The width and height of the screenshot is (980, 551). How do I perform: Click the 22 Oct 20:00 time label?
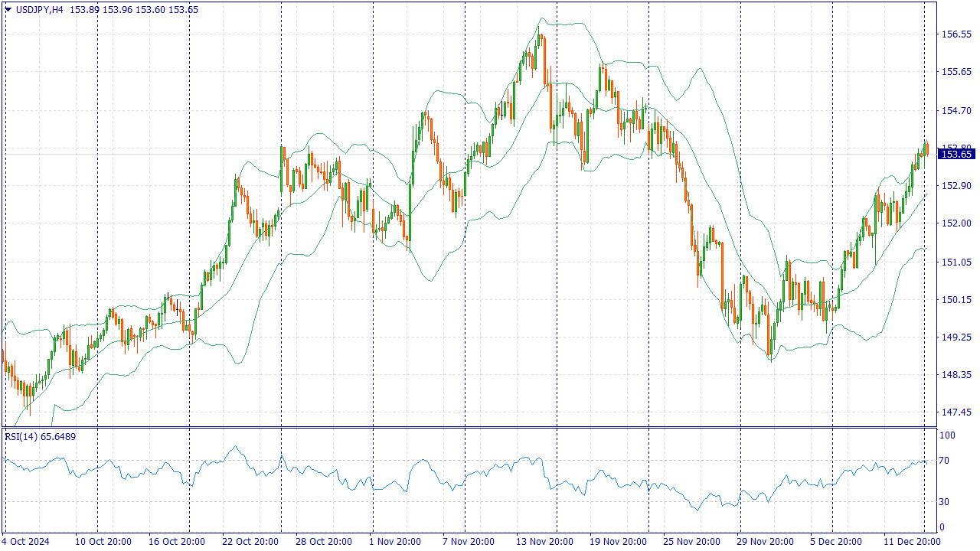pyautogui.click(x=250, y=542)
